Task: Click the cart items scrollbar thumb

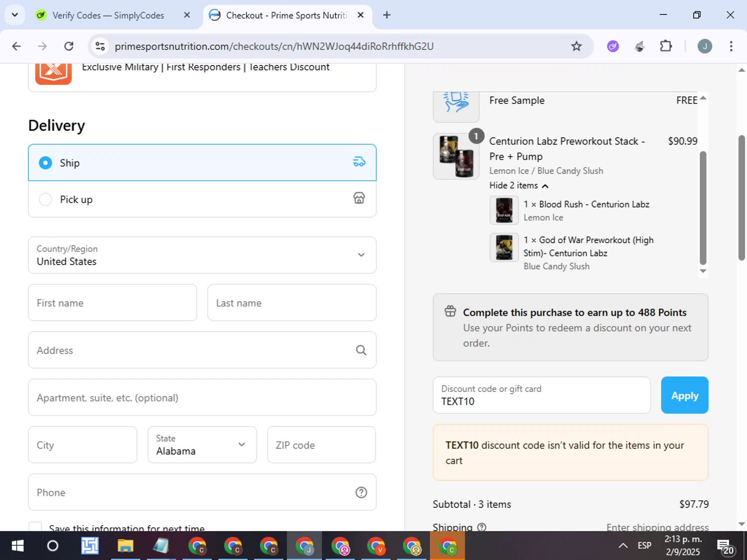Action: (x=703, y=208)
